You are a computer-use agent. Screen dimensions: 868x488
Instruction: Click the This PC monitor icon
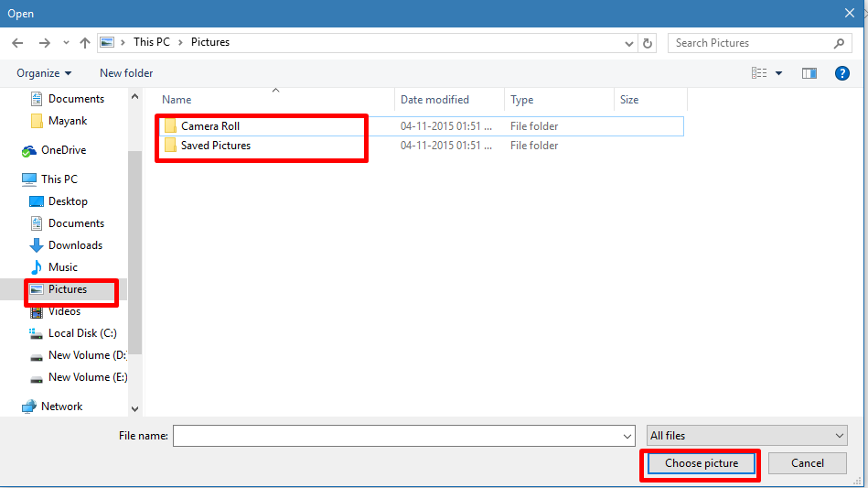click(x=28, y=179)
